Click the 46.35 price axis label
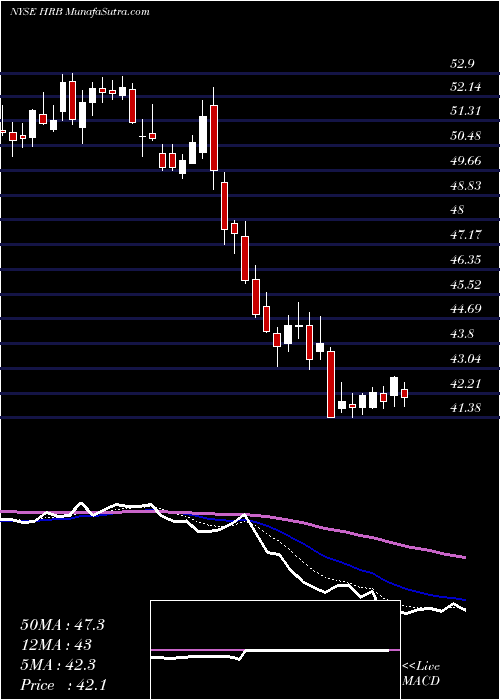 tap(467, 260)
